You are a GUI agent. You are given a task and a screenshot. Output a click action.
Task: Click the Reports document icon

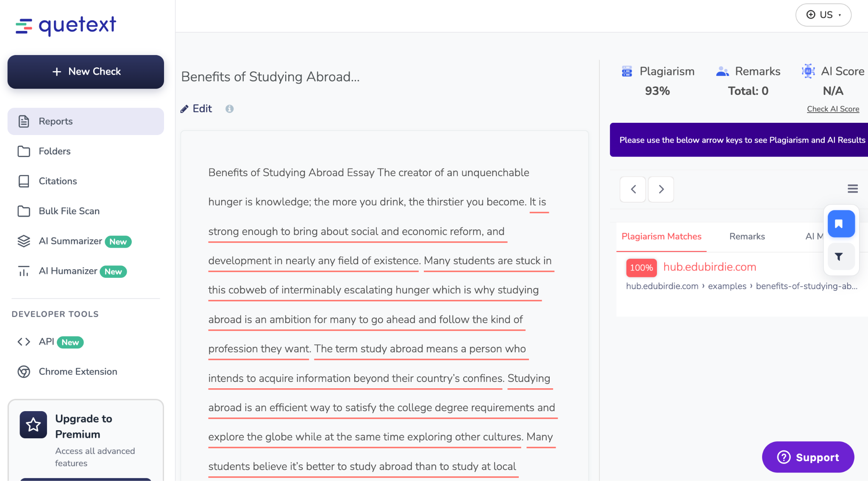(24, 122)
